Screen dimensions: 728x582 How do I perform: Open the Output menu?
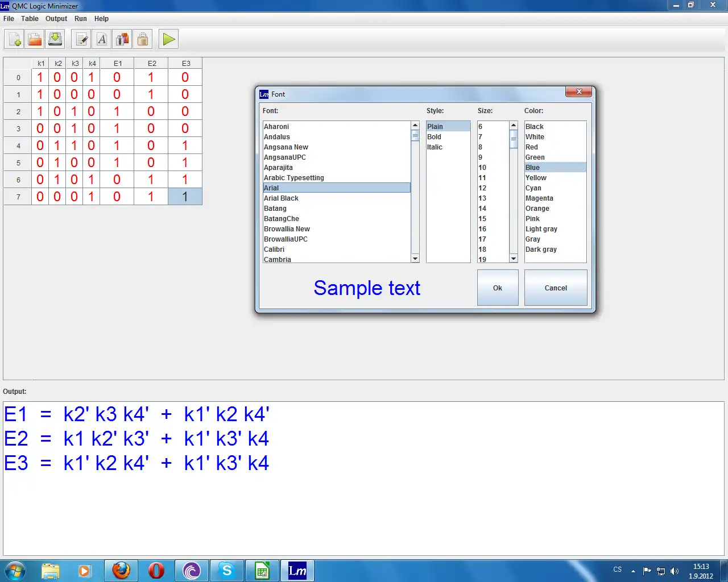point(56,19)
